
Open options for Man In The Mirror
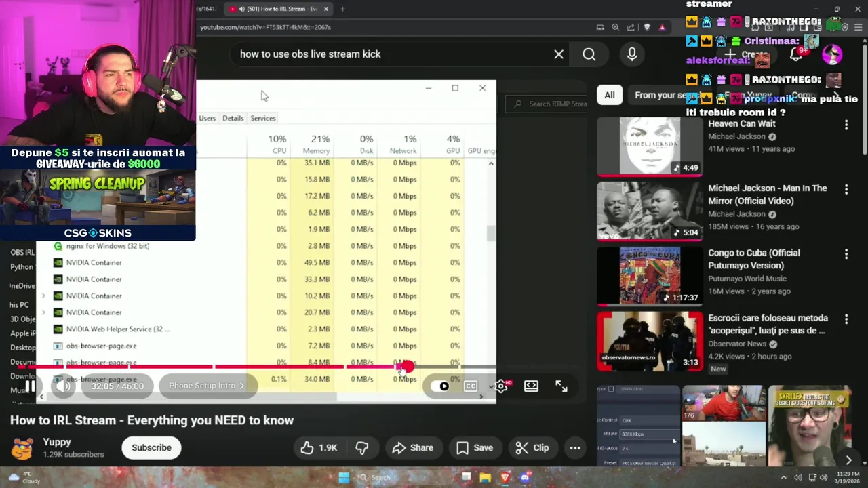(x=846, y=189)
